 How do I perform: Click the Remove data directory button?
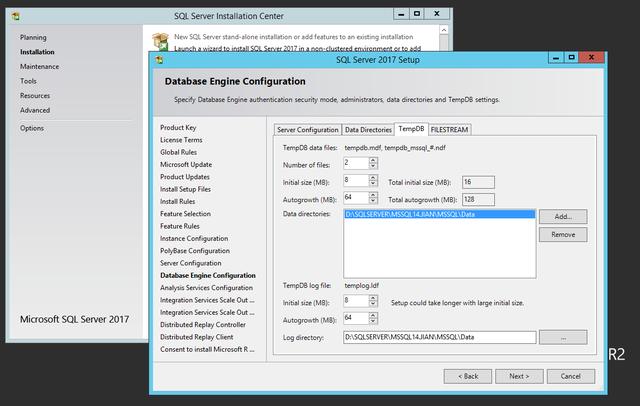(x=563, y=235)
